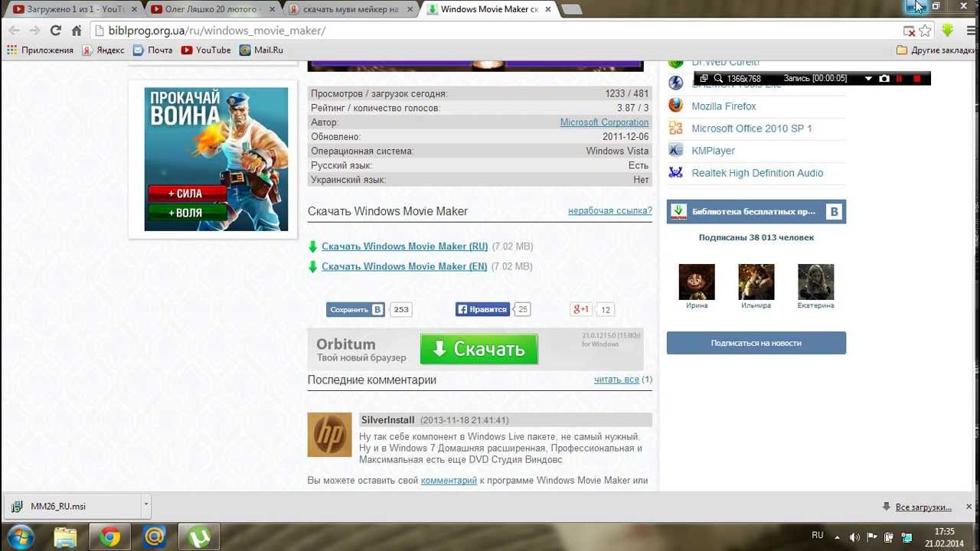Download Windows Movie Maker (RU)
Screen dimensions: 980x551
pyautogui.click(x=404, y=246)
